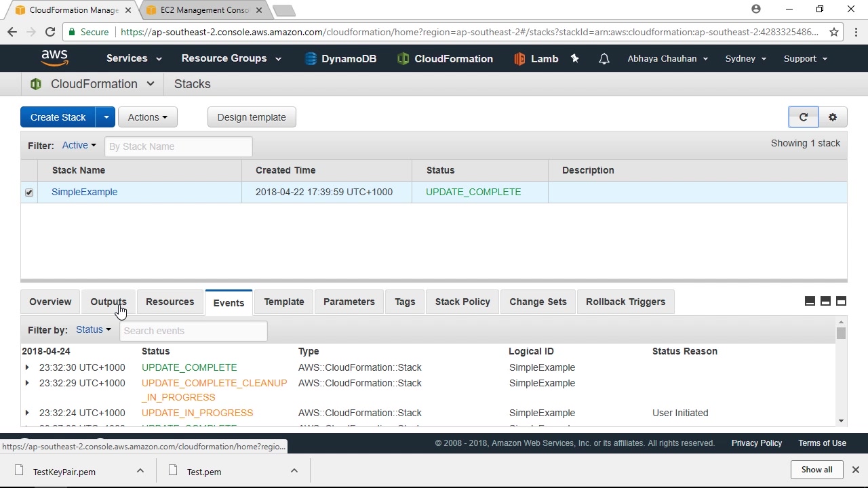Switch to EC2 Management Console browser tab

pyautogui.click(x=204, y=10)
